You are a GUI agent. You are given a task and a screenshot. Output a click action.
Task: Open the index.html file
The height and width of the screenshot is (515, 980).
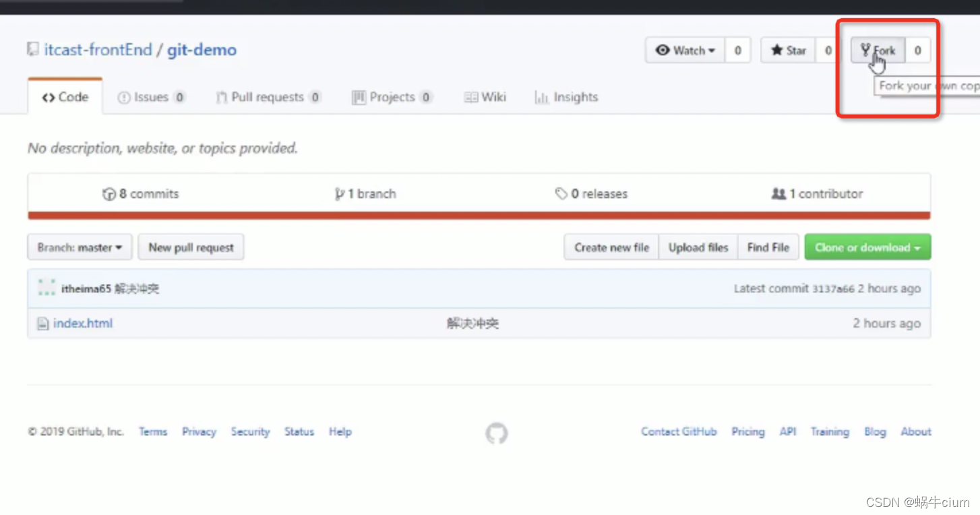pyautogui.click(x=83, y=324)
